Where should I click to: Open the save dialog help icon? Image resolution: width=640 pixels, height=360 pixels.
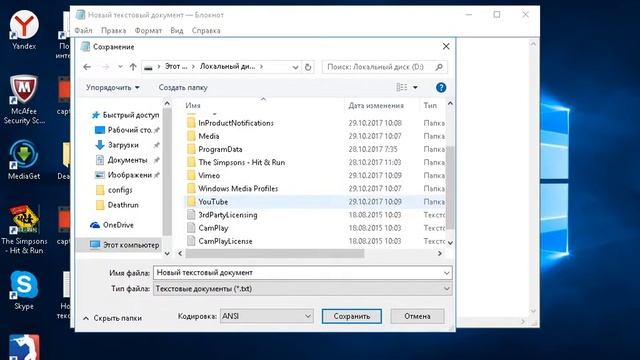(441, 87)
